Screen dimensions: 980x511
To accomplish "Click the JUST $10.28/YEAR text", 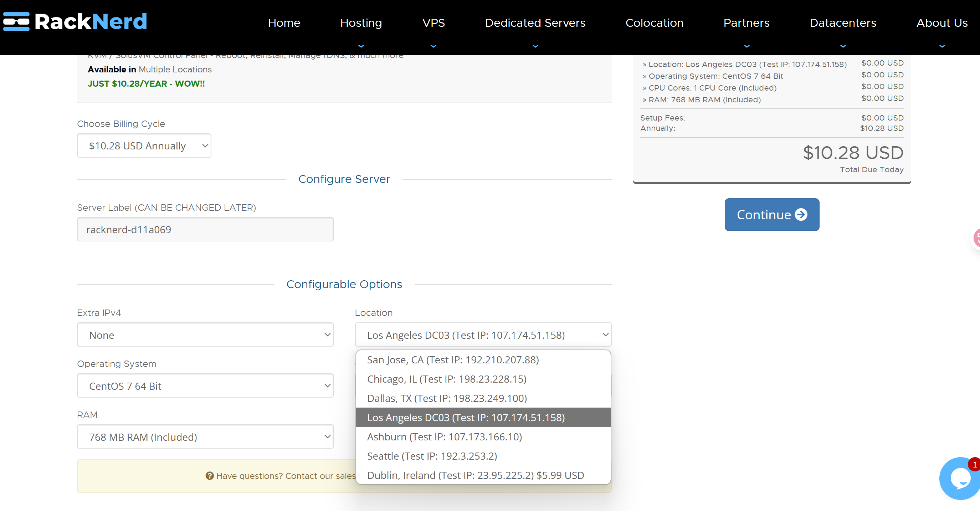I will (146, 84).
